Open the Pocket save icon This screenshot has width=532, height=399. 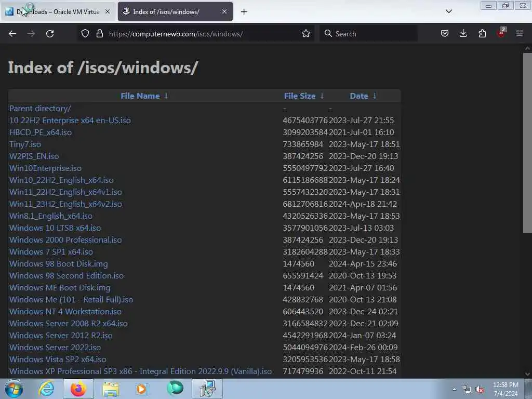click(x=445, y=34)
